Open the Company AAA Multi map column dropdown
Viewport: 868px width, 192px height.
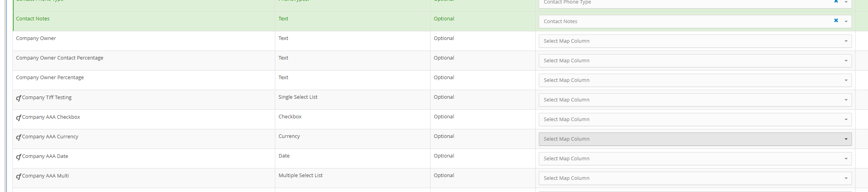(695, 178)
